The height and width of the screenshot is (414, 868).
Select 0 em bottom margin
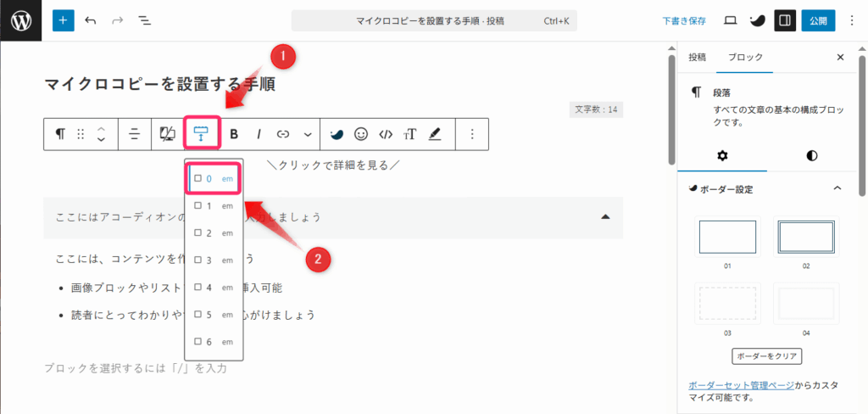point(214,178)
